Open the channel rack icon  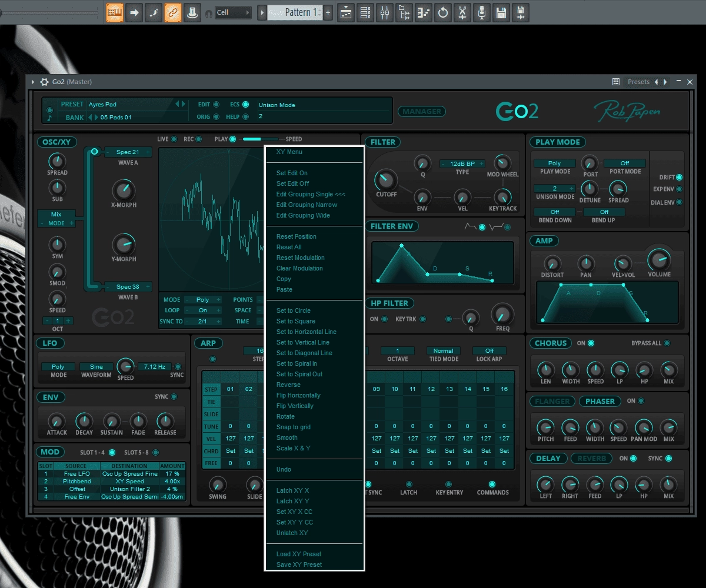tap(365, 12)
